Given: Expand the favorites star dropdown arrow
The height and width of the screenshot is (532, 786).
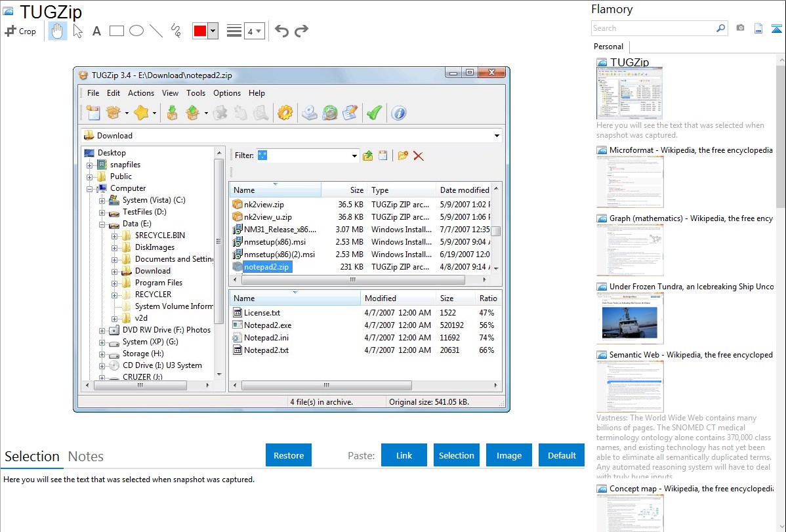Looking at the screenshot, I should [x=154, y=114].
